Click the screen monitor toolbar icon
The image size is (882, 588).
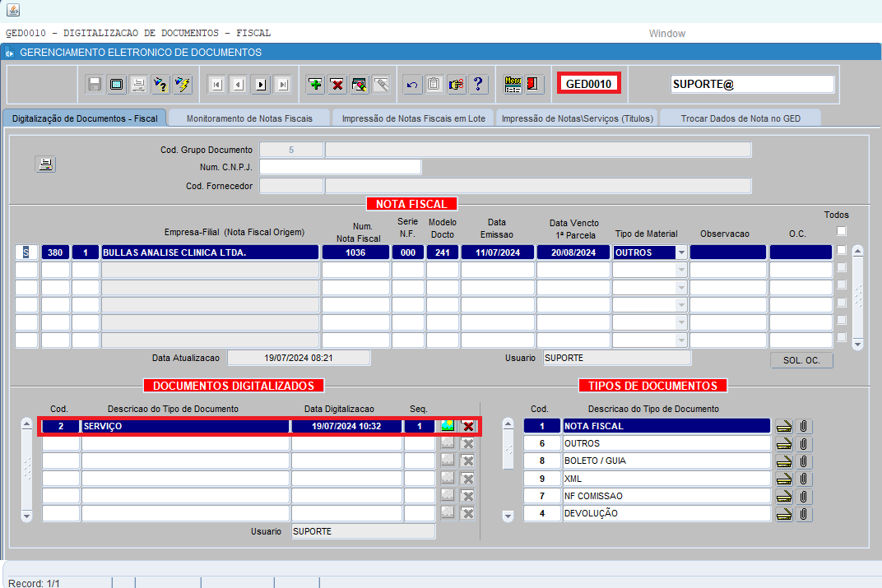click(x=117, y=85)
